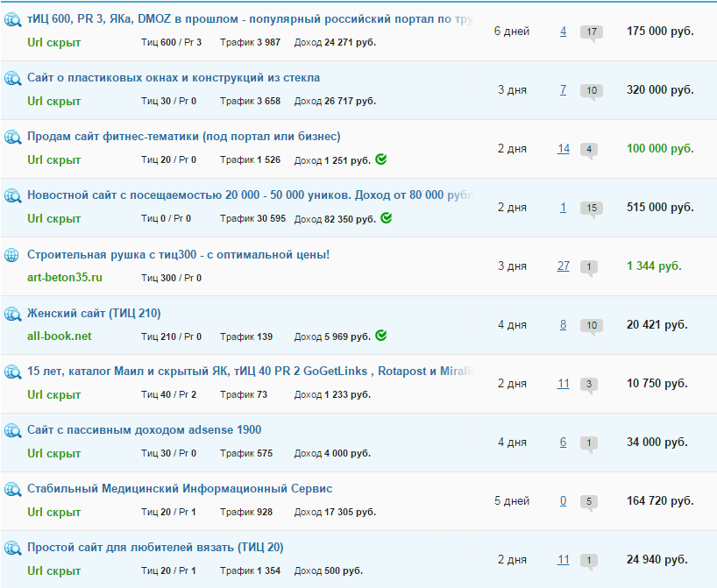Click price 320 000 руб.
The height and width of the screenshot is (588, 717).
(660, 90)
